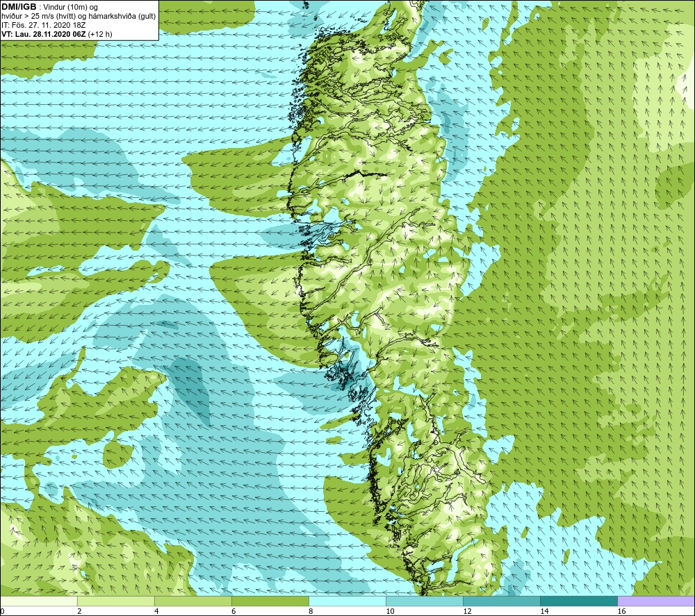
Task: Click the cyan 10–12 m/s legend swatch
Action: [x=424, y=601]
